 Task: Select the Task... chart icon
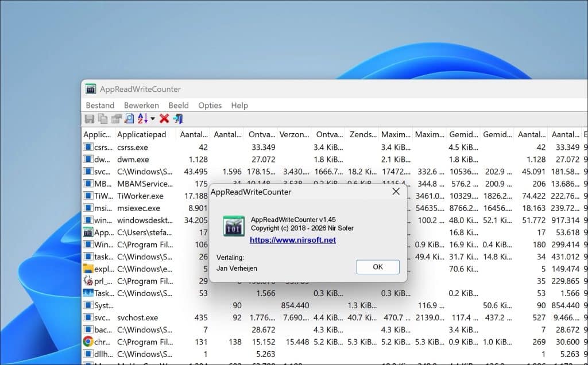(88, 293)
